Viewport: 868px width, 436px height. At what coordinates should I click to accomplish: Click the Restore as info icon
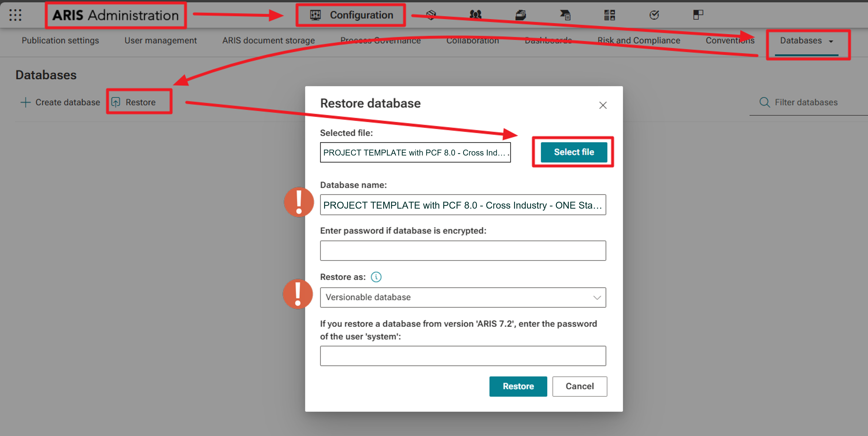click(376, 277)
